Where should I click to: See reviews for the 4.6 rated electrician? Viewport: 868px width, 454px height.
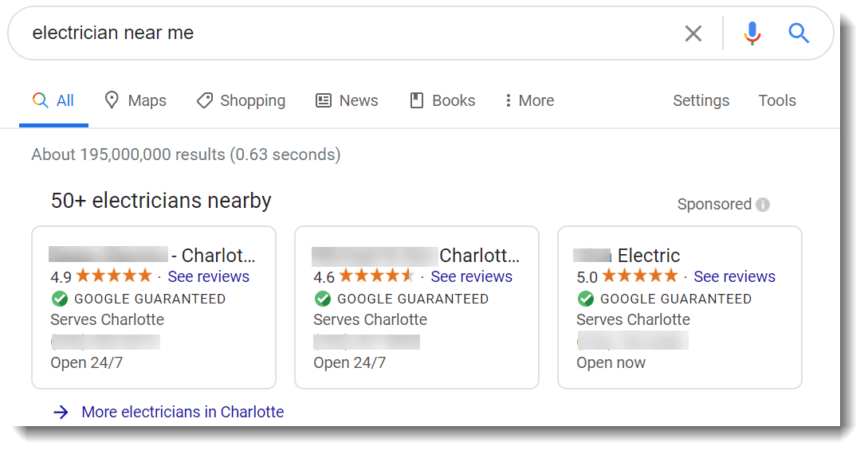tap(472, 276)
